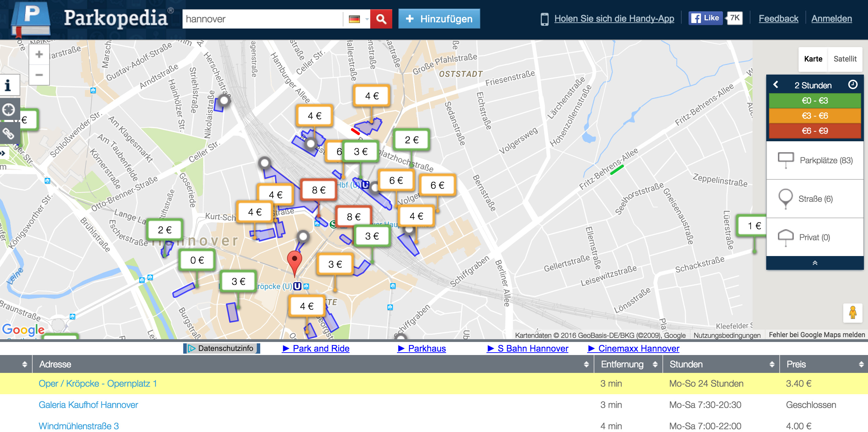Zoom out the map with minus button
This screenshot has height=432, width=868.
(x=39, y=75)
